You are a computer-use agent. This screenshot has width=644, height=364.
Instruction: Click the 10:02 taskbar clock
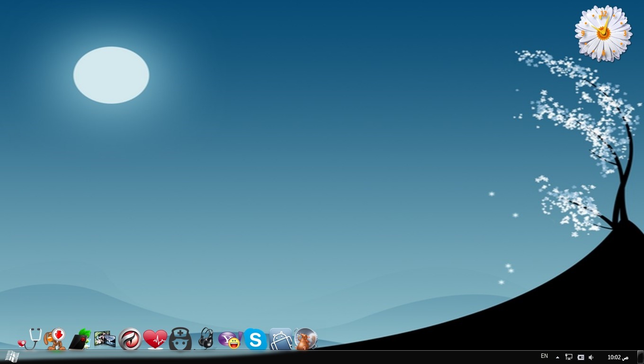(617, 357)
